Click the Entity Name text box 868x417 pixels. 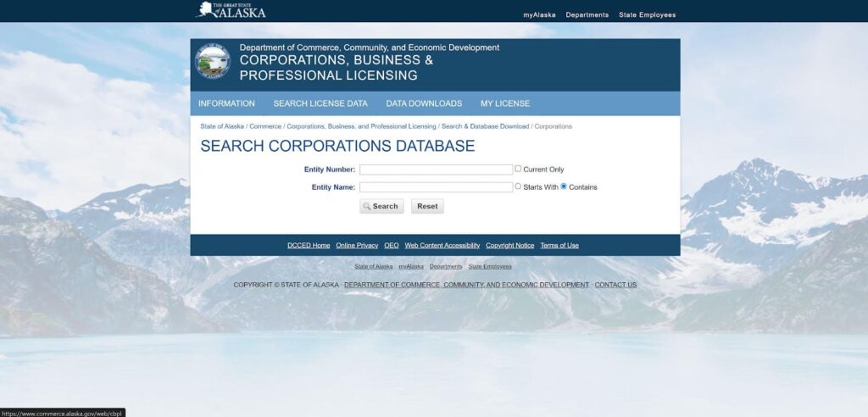(x=436, y=187)
